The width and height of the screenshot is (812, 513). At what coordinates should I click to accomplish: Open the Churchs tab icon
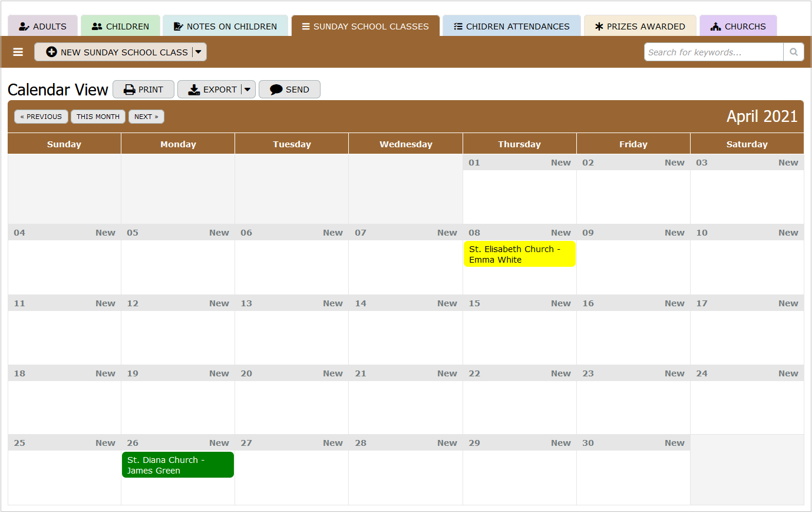pyautogui.click(x=716, y=27)
